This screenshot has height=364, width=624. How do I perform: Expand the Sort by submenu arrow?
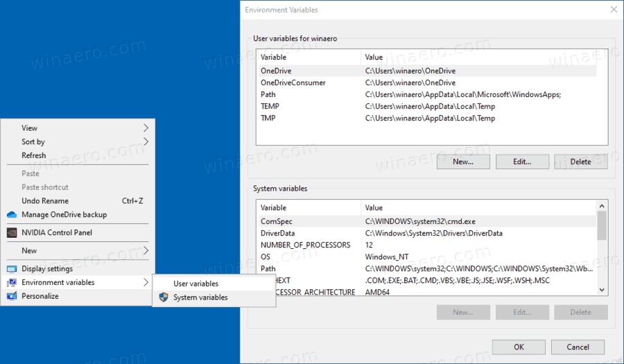pyautogui.click(x=146, y=142)
